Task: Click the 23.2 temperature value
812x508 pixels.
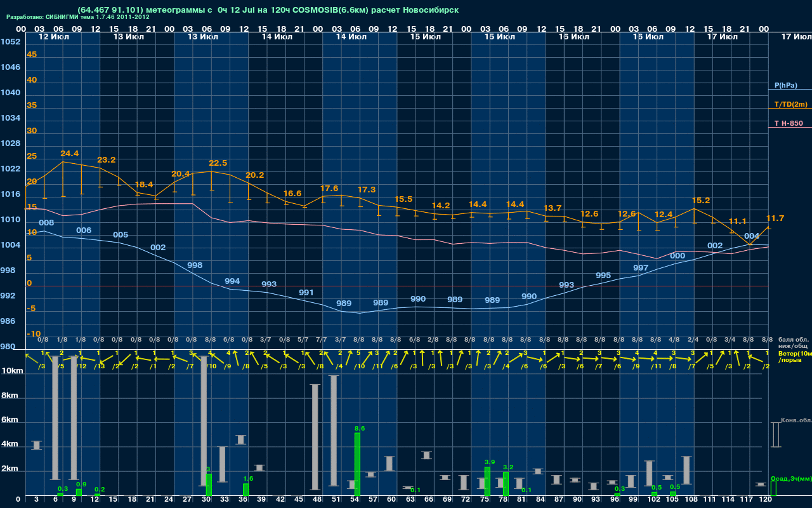Action: pyautogui.click(x=107, y=160)
